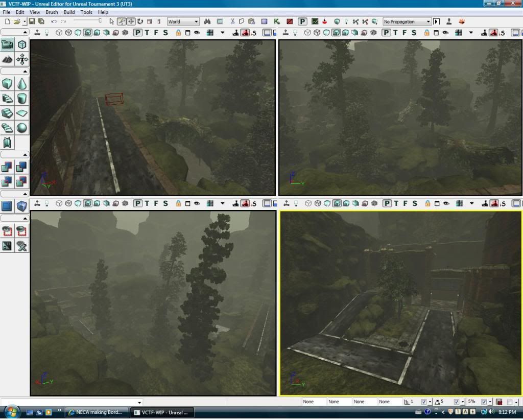Switch top-left viewport to Top view
Image resolution: width=523 pixels, height=420 pixels.
147,33
